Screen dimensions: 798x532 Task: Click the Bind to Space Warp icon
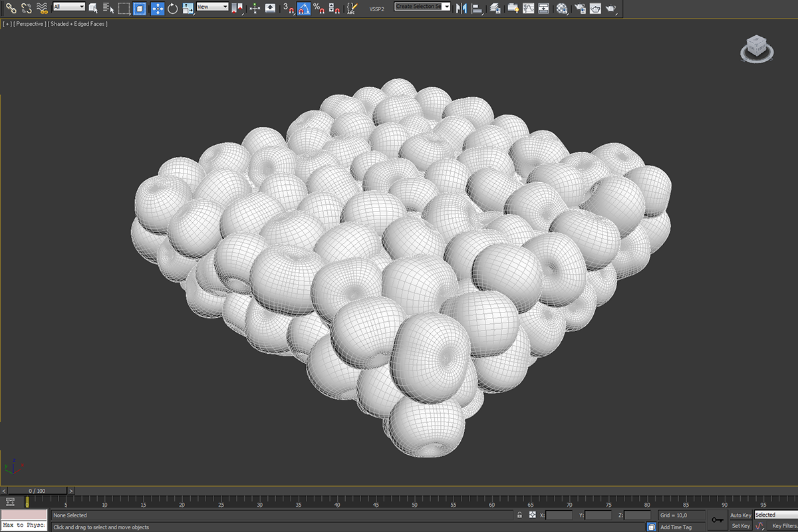pos(42,8)
